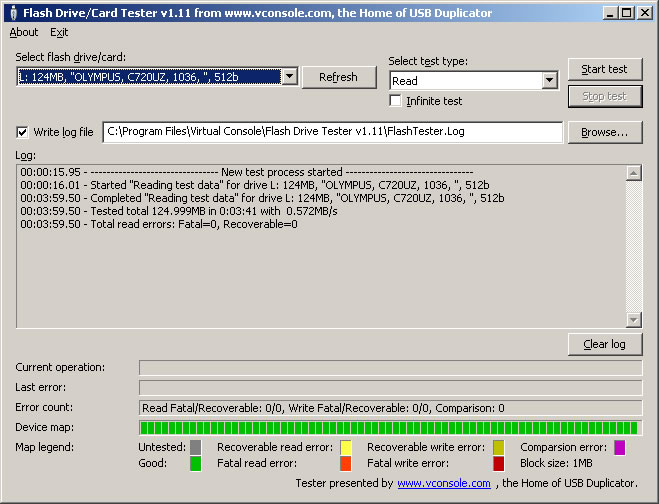Expand the test type dropdown showing Read
659x504 pixels.
(x=549, y=81)
